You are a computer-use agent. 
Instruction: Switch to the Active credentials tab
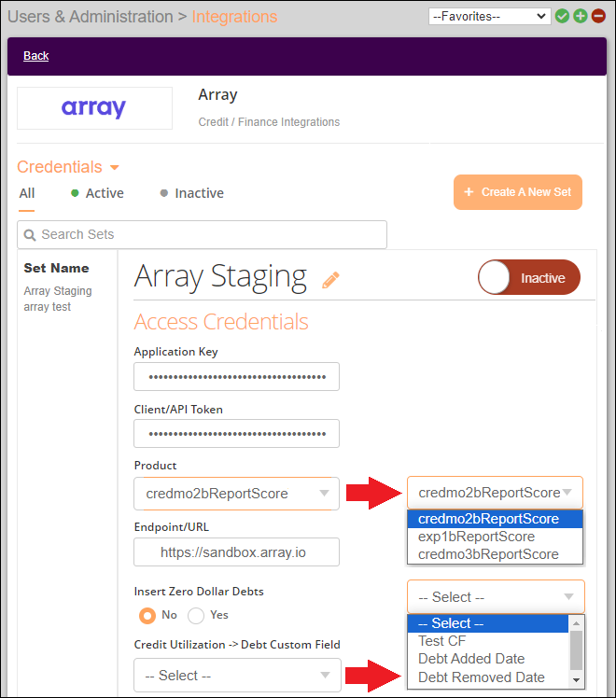pos(97,193)
